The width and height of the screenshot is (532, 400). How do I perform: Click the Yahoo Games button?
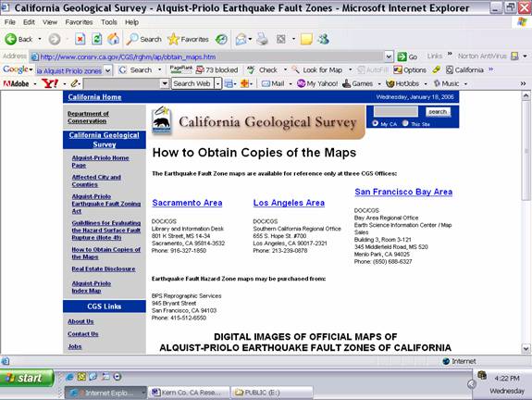click(358, 83)
